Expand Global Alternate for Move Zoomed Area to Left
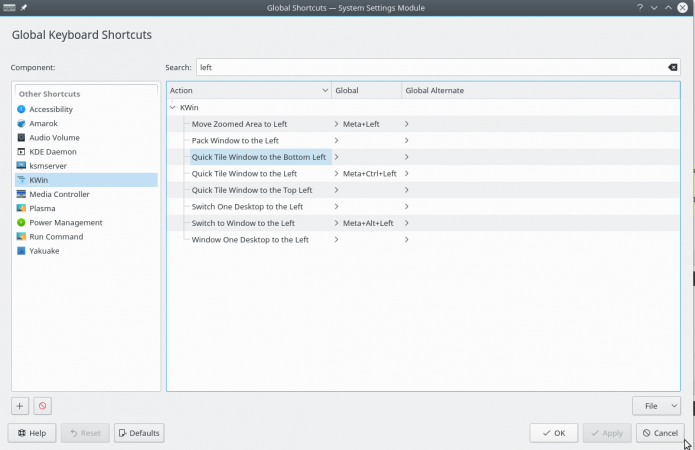 tap(406, 124)
